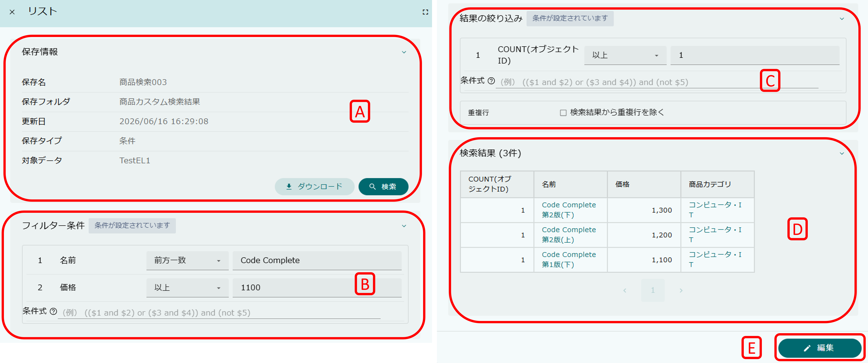
Task: Click the 条件が設定されています badge beside 結果の絞り込み
Action: 570,19
